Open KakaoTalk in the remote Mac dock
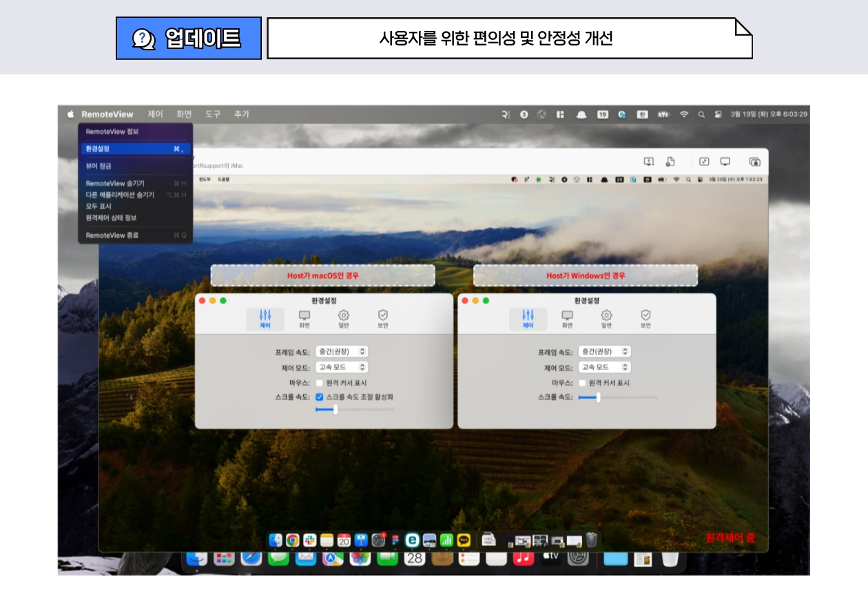This screenshot has height=614, width=868. click(x=464, y=540)
